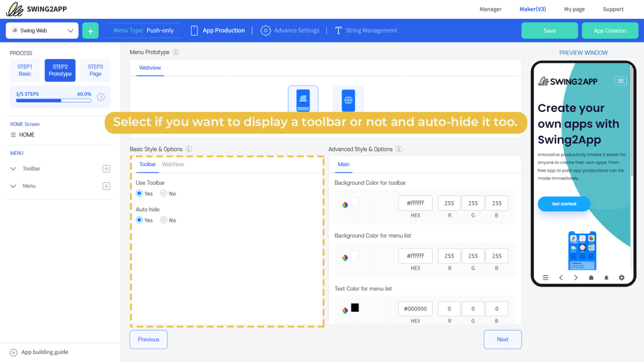
Task: Click the 3/5 steps progress bar
Action: [53, 101]
